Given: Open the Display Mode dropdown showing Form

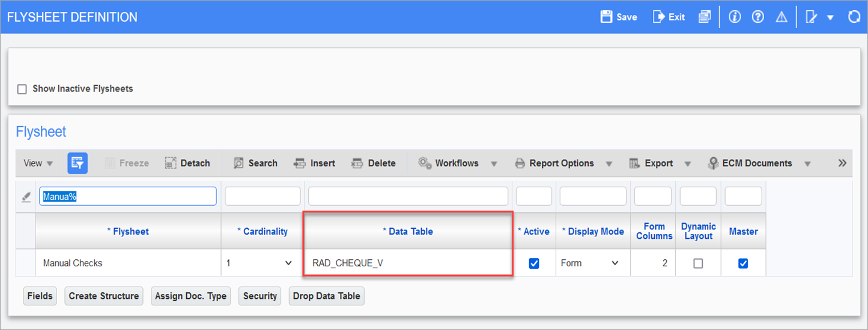Looking at the screenshot, I should pos(590,263).
